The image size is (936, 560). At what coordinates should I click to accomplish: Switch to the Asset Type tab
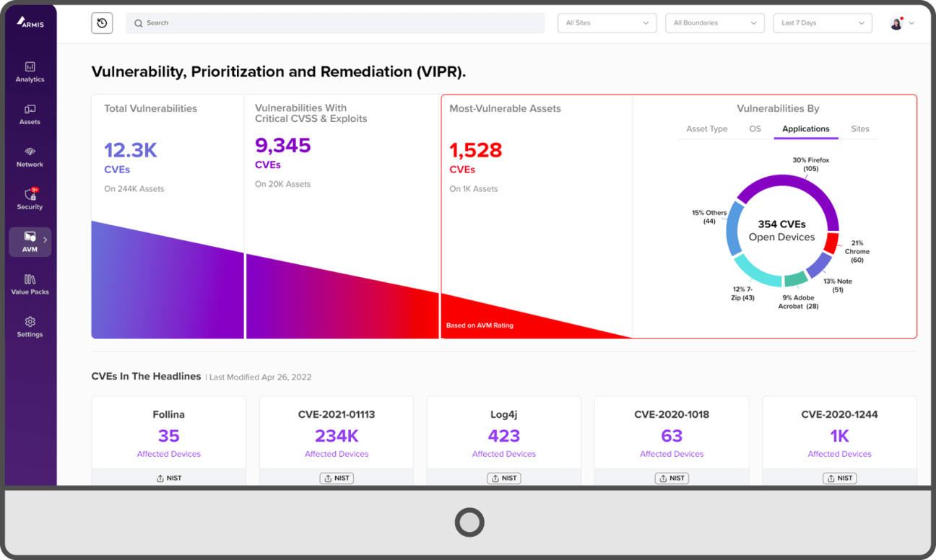click(x=707, y=129)
